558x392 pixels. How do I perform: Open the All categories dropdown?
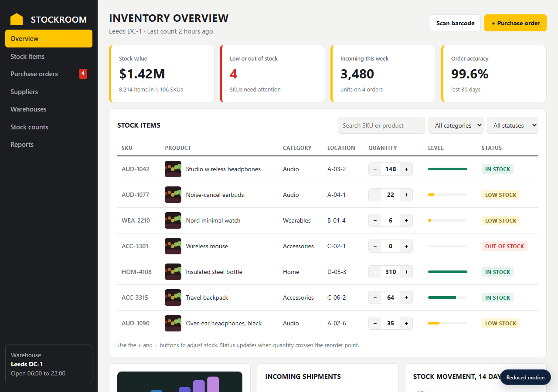[456, 125]
